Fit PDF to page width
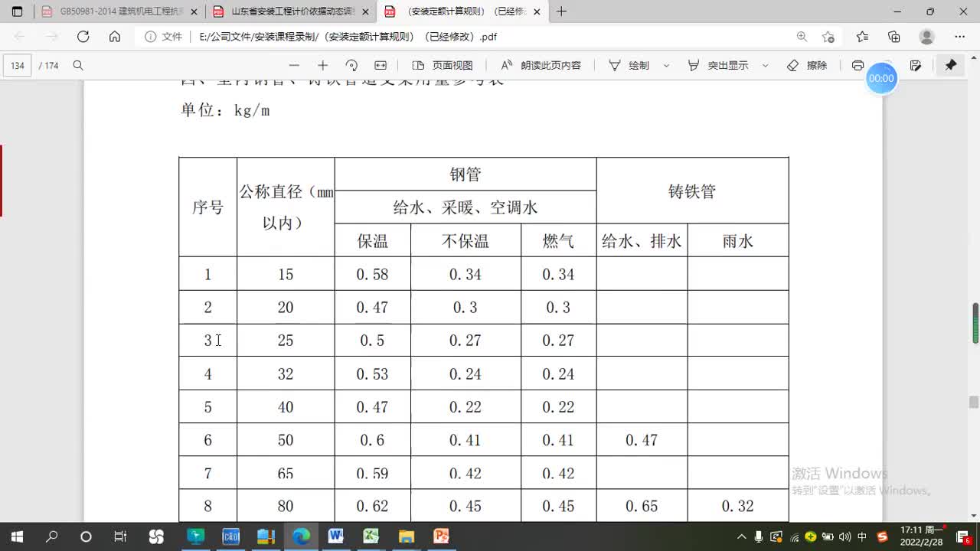 (x=381, y=66)
